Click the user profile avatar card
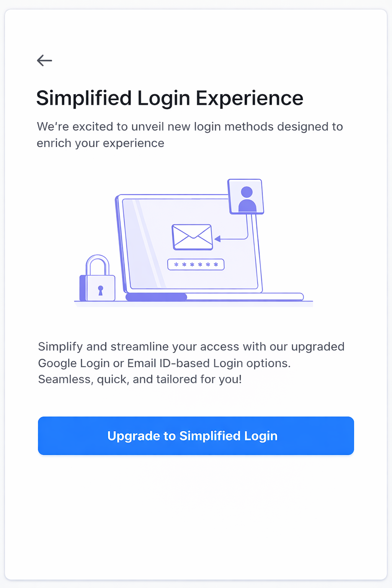 tap(246, 196)
